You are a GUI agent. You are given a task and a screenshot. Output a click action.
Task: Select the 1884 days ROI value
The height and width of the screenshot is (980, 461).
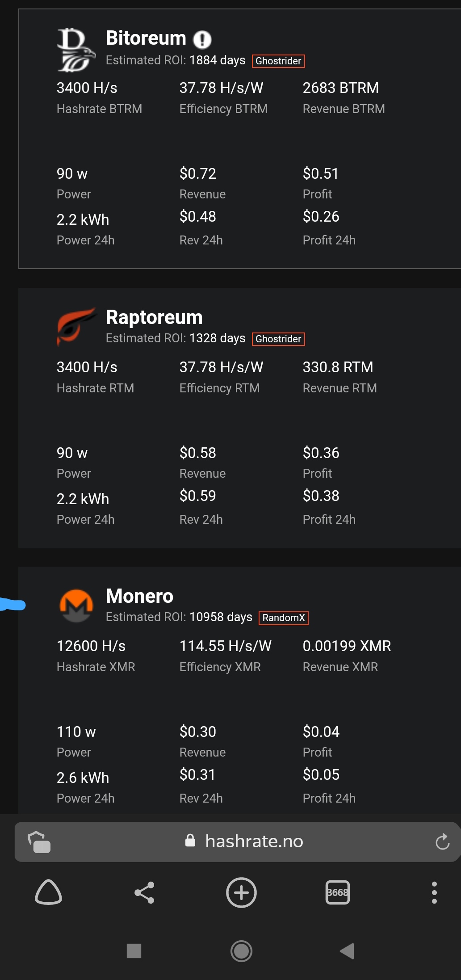click(x=217, y=60)
